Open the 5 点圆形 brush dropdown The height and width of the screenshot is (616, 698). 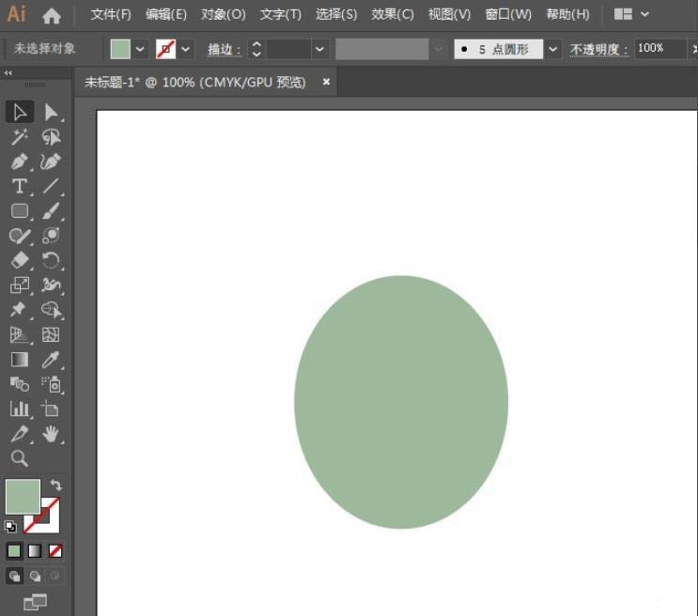click(552, 49)
